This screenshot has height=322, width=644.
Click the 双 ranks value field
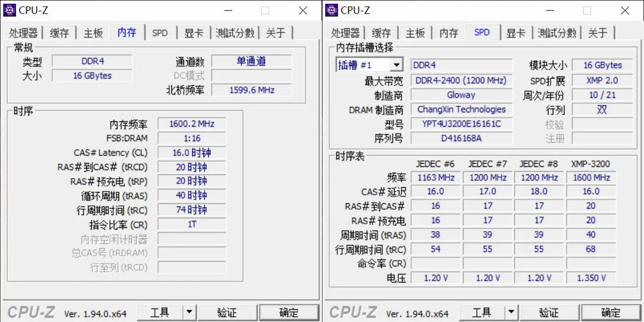pos(602,109)
